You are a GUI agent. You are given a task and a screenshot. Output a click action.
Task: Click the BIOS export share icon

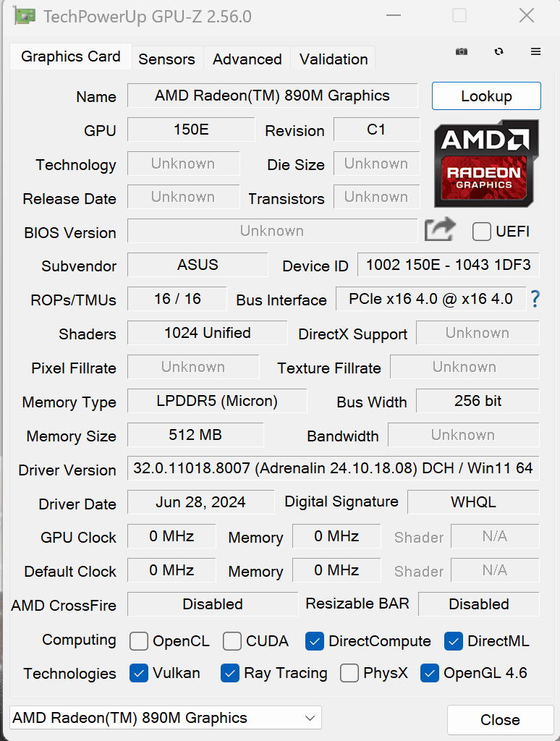(439, 229)
